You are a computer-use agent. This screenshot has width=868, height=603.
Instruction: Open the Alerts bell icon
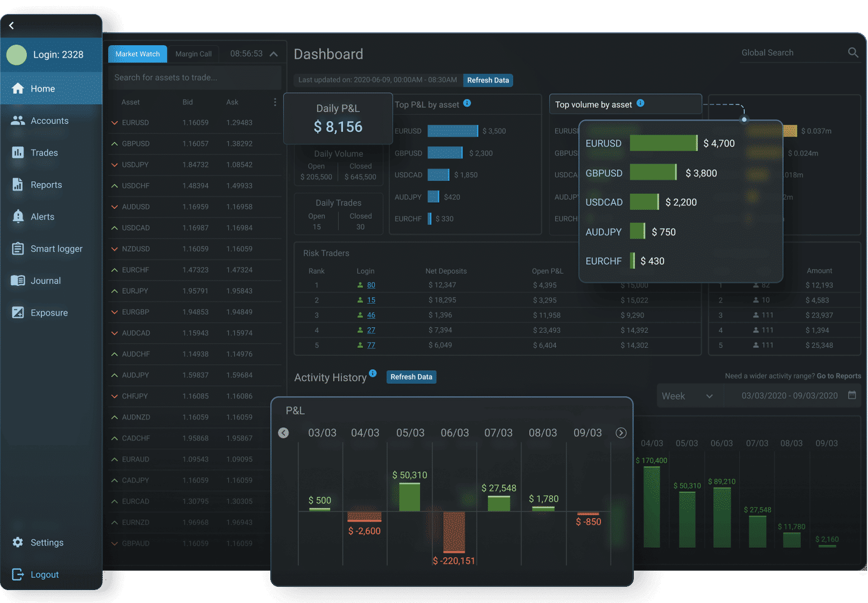click(18, 217)
